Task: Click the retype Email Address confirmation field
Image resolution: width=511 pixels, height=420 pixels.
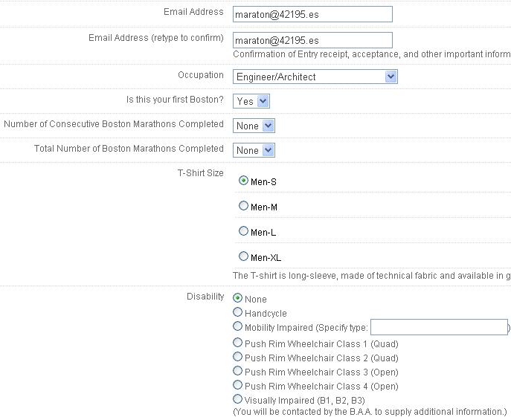Action: pos(312,40)
